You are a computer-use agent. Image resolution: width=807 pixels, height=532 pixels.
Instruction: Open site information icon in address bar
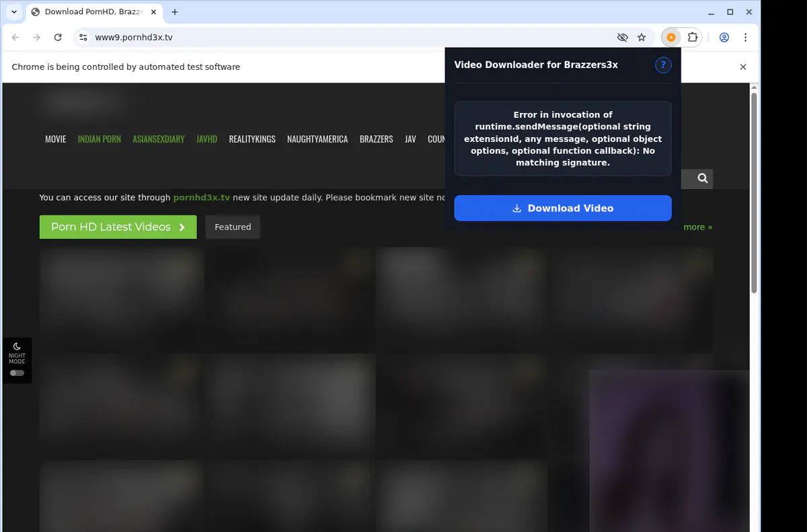pos(83,38)
